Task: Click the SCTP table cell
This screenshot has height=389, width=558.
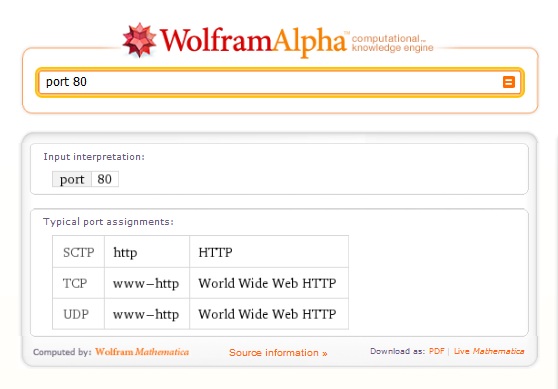Action: click(79, 252)
